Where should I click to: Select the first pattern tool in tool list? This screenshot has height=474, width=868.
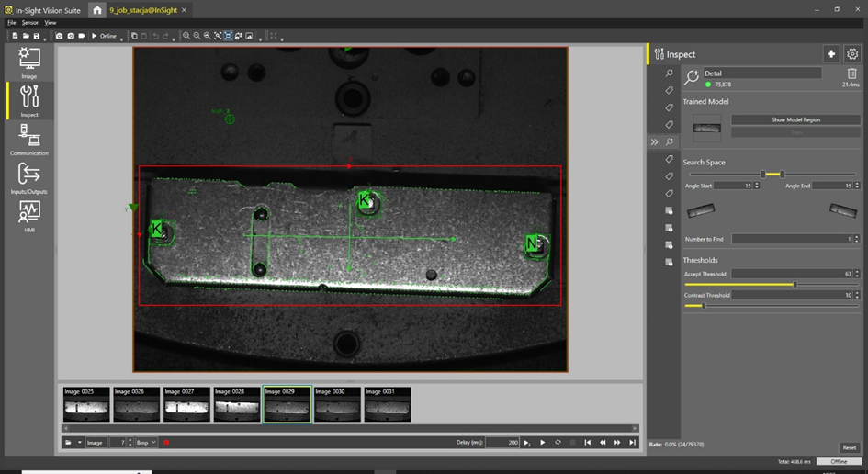coord(670,73)
